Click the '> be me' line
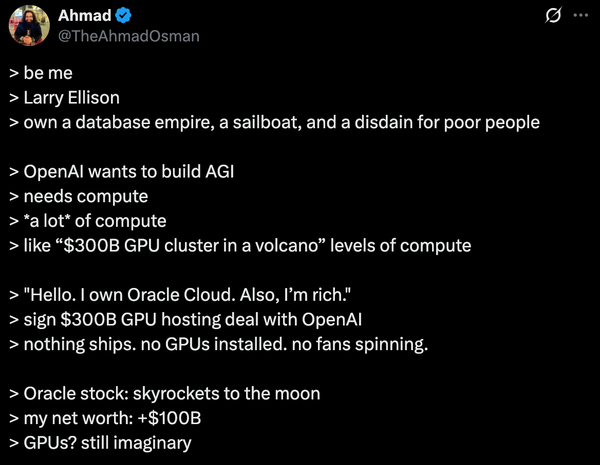 (x=41, y=73)
